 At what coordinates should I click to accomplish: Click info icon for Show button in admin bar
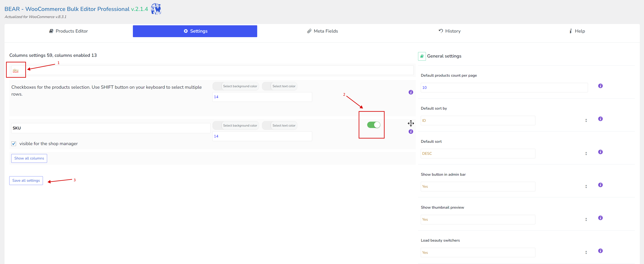[x=600, y=185]
